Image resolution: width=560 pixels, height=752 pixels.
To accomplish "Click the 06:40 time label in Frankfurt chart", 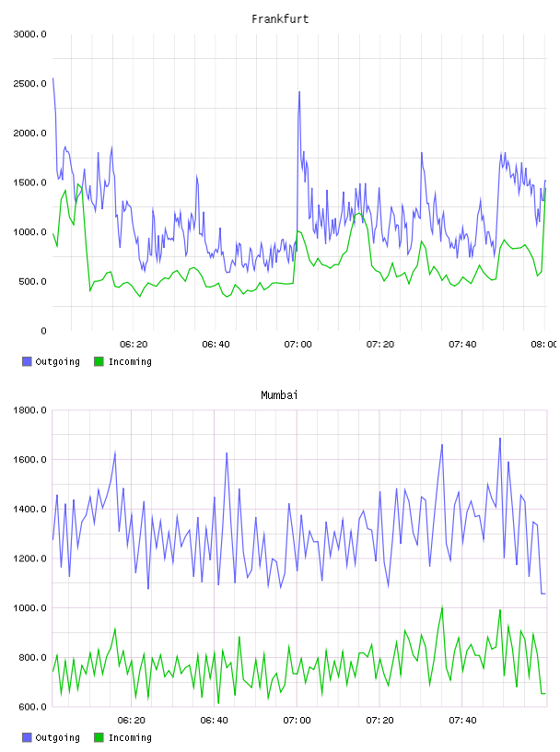I will (216, 345).
